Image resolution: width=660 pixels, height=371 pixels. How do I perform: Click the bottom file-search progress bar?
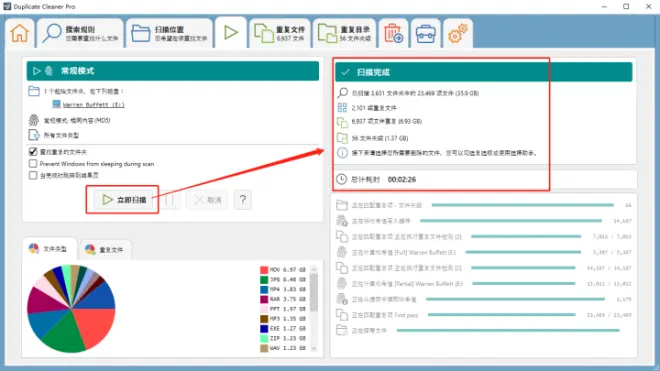(508, 331)
